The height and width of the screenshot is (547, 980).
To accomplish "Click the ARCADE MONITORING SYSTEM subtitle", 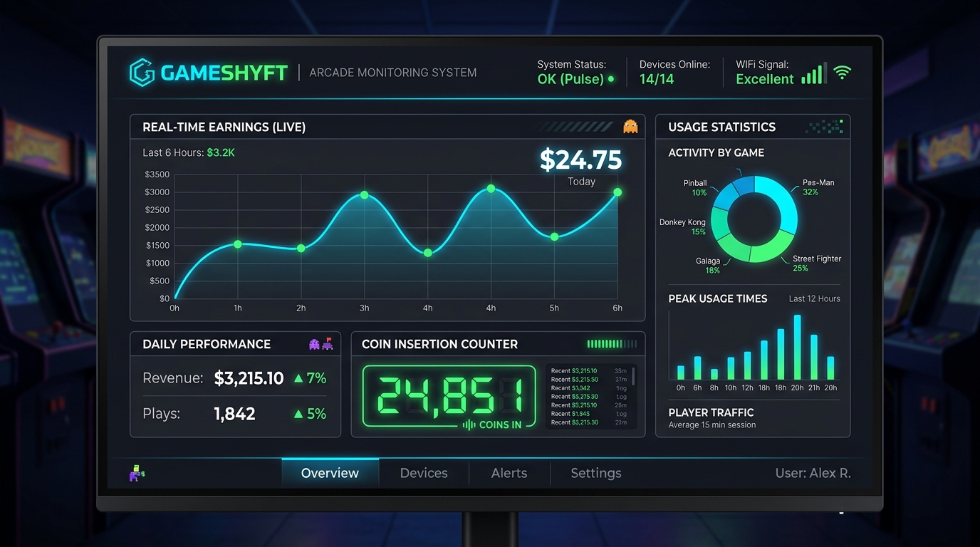I will (x=393, y=73).
